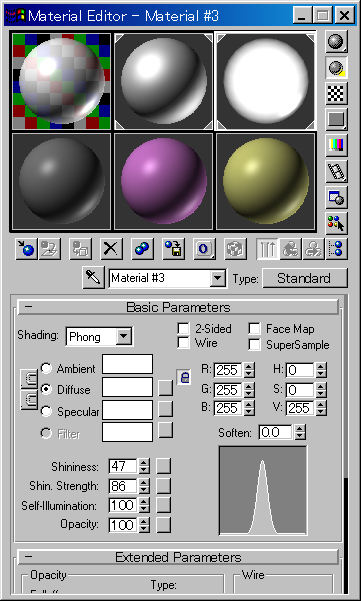Image resolution: width=361 pixels, height=601 pixels.
Task: Click the map button next to Diffuse
Action: click(x=166, y=388)
